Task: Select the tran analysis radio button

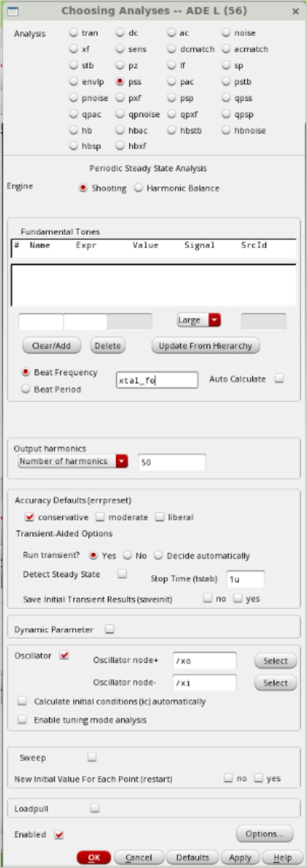Action: coord(74,33)
